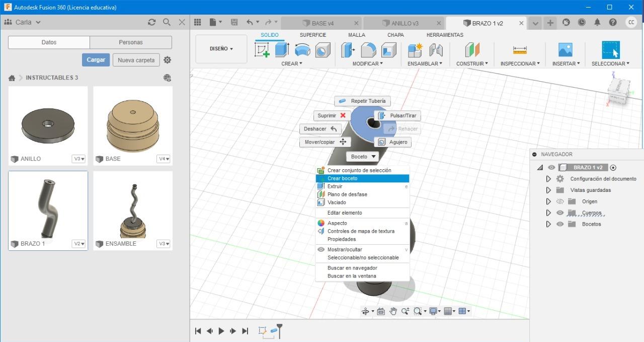Activate the Select window tool
The image size is (644, 342).
[611, 50]
